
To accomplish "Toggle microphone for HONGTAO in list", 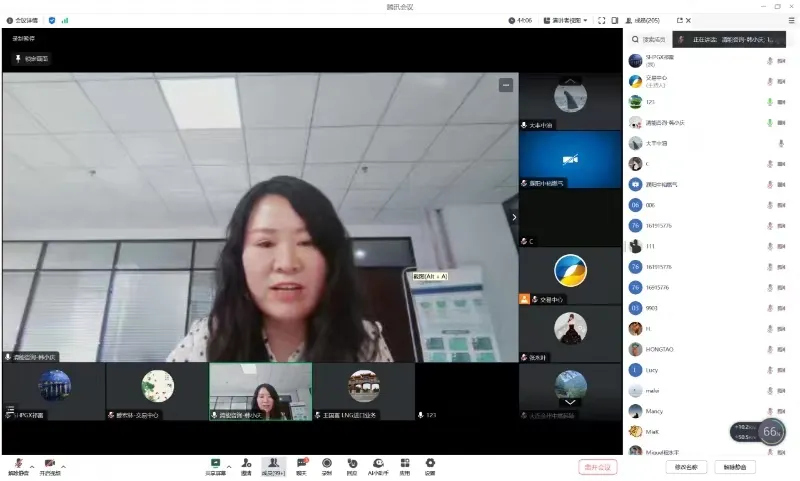I will pos(770,349).
